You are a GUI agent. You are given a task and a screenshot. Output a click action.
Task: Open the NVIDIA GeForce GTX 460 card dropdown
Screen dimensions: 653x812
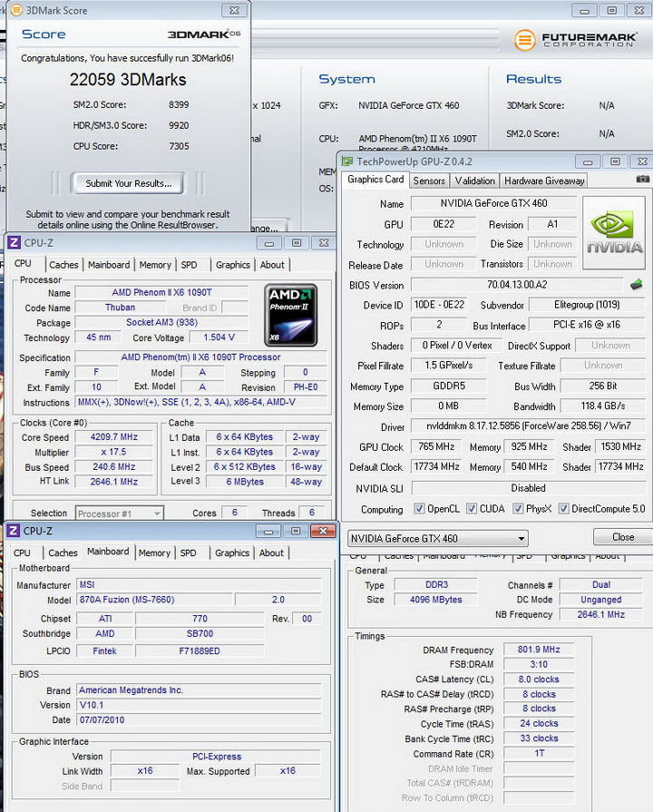click(x=437, y=539)
